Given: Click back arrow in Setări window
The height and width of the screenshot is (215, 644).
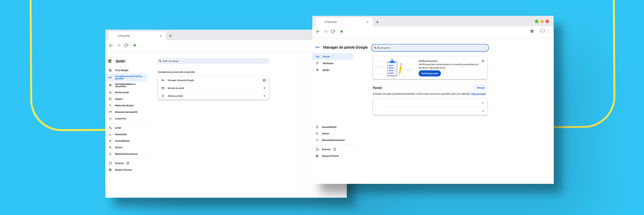Looking at the screenshot, I should (111, 45).
